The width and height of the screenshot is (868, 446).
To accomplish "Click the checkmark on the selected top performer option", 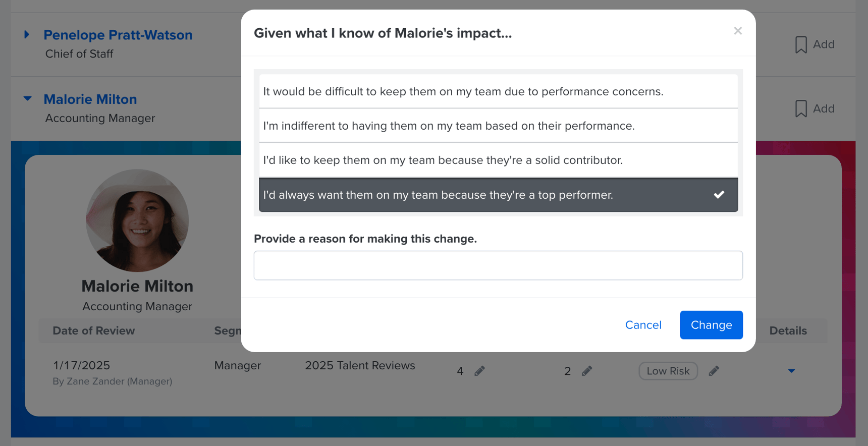I will pyautogui.click(x=719, y=195).
